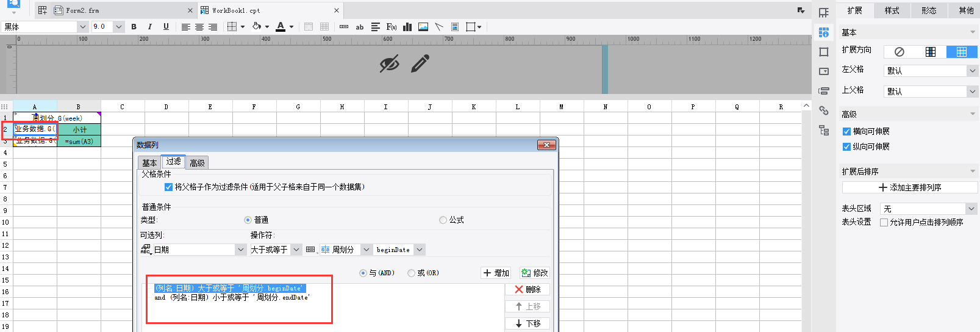
Task: Click the floating element frame icon
Action: tap(471, 27)
